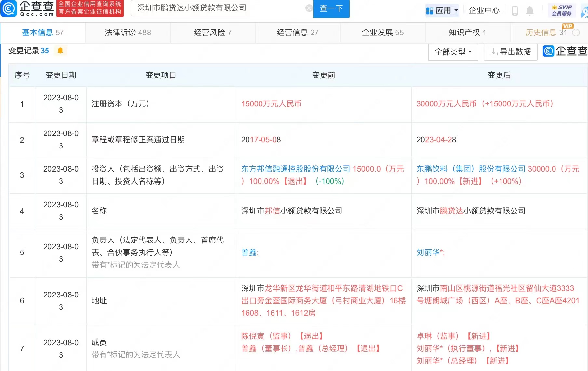Click 导出数据 export button

[510, 52]
